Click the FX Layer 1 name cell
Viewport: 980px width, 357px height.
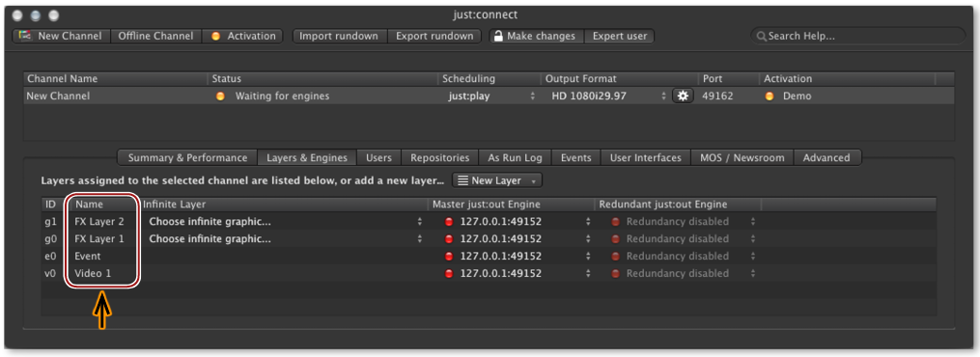99,239
